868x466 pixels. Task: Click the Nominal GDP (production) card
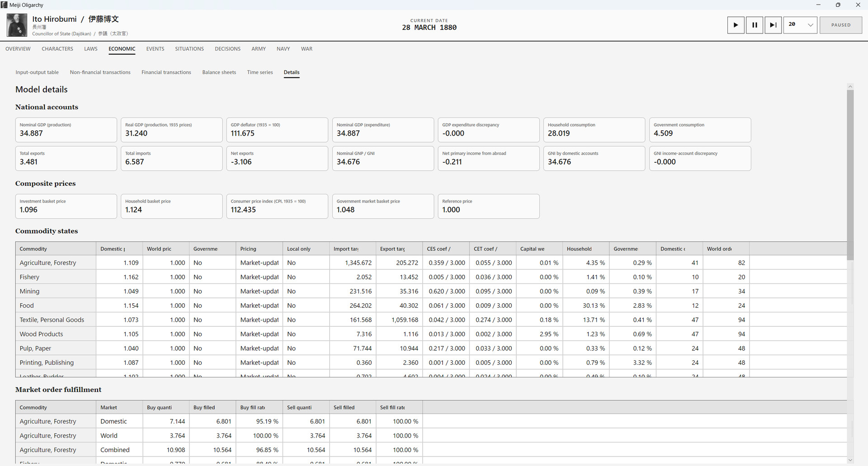point(66,130)
